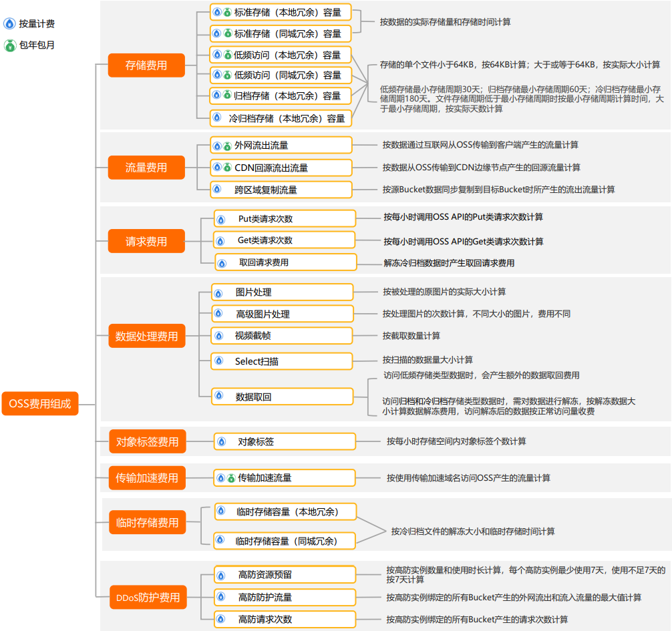Click description 按数据通过互联网从OSS传输到客户端产生的流量计算
This screenshot has height=631, width=672.
[x=480, y=145]
